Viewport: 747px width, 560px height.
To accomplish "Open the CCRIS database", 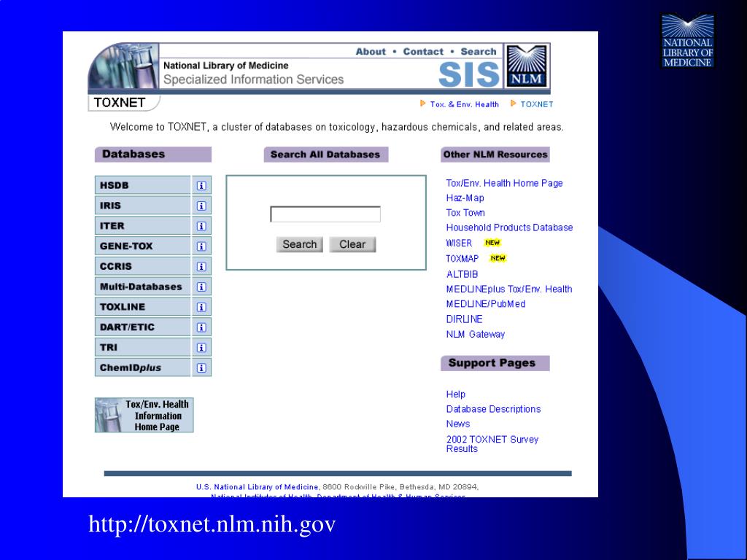I will tap(142, 266).
